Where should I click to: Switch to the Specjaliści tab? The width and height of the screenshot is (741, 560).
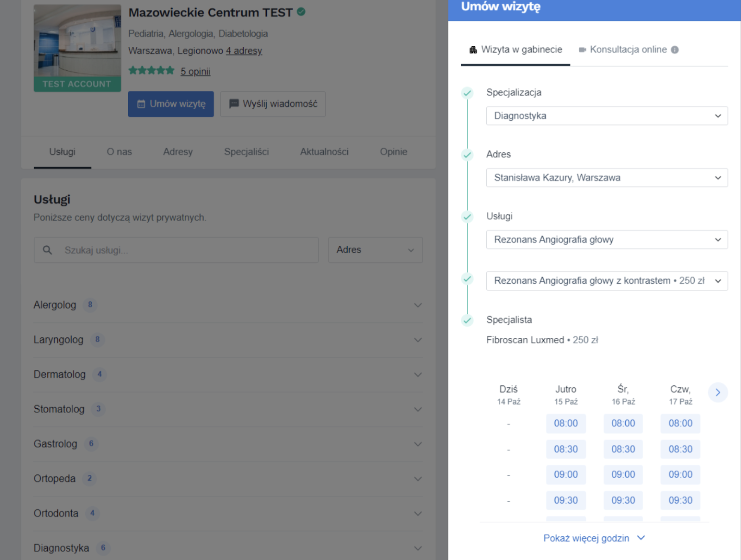point(246,151)
